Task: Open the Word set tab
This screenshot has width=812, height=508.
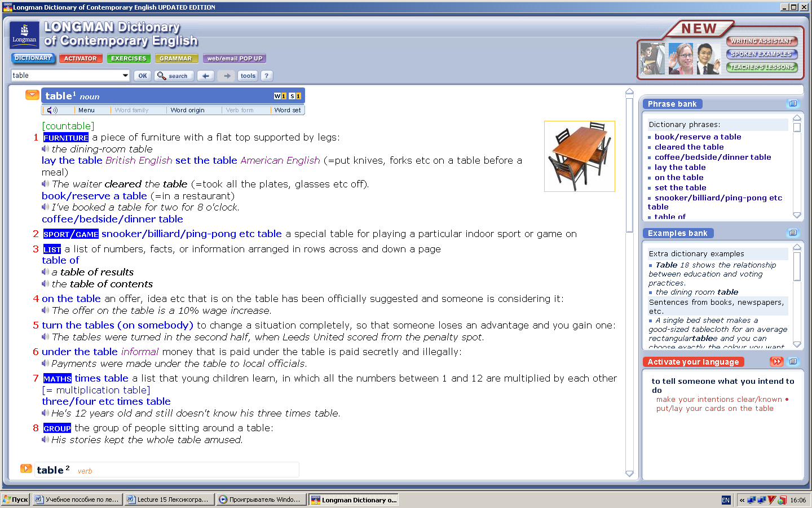Action: (x=288, y=111)
